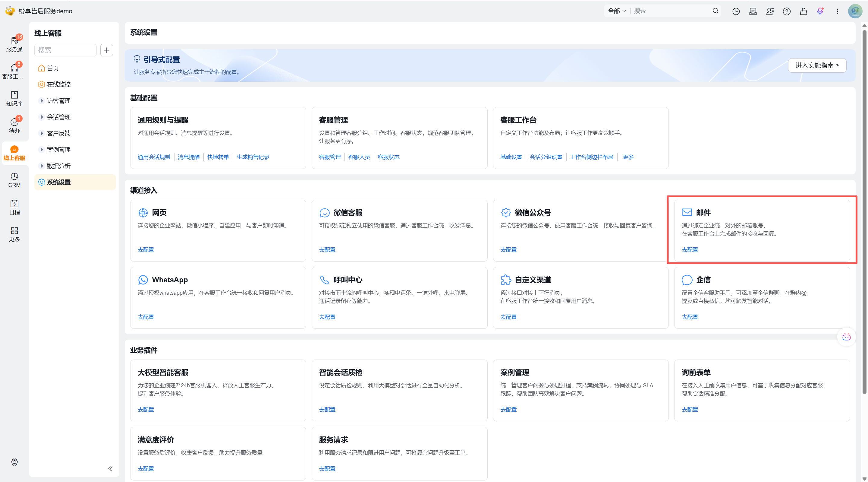Click the user avatar in top right
Screen dimensions: 868x482
[x=855, y=11]
